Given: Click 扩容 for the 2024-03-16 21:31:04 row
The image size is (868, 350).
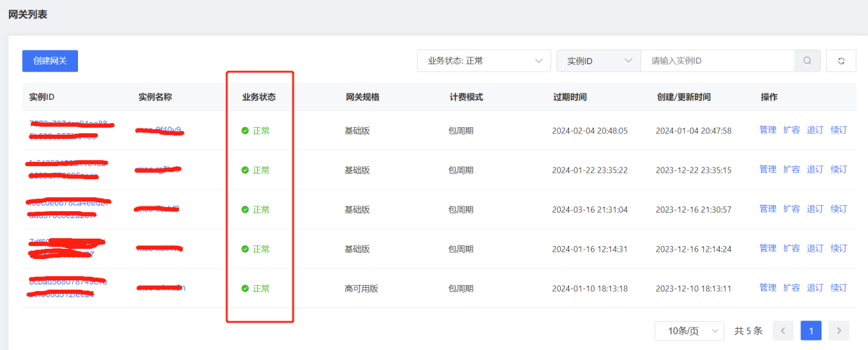Looking at the screenshot, I should 791,209.
